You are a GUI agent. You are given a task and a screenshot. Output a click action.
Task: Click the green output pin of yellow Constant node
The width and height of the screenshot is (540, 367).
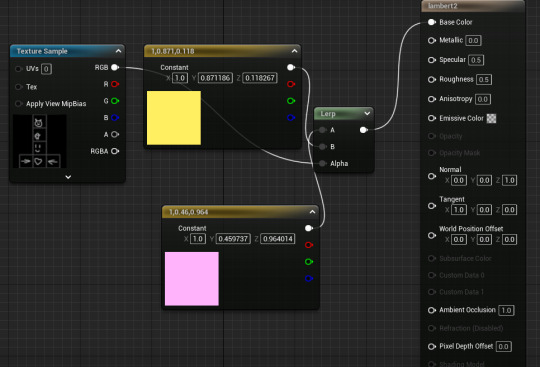point(291,101)
